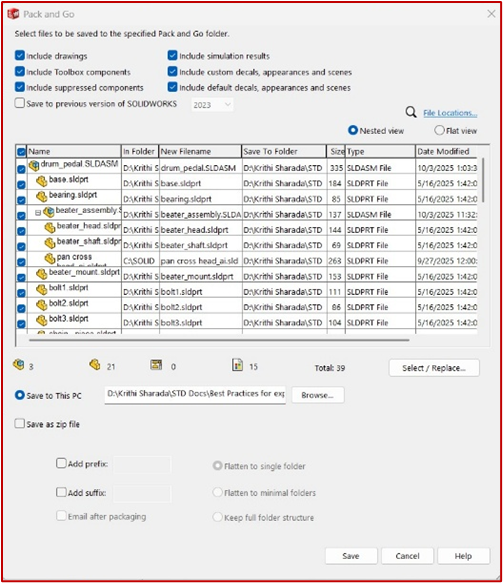Click the save path input field

click(x=195, y=394)
